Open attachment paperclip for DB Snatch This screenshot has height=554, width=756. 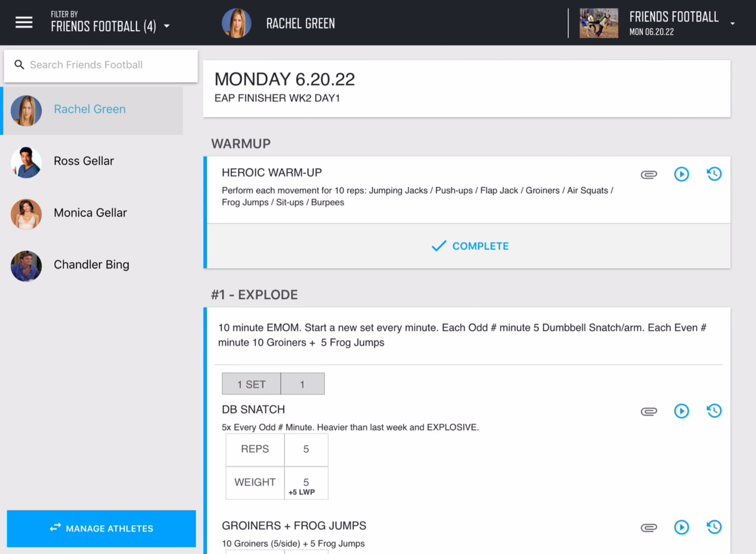tap(649, 411)
